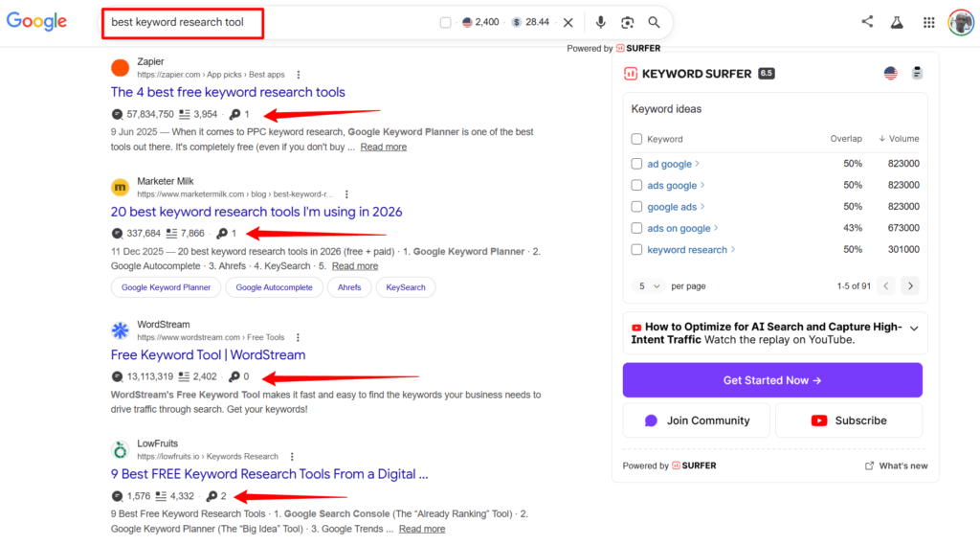
Task: Open Google Lens image search icon
Action: click(628, 23)
